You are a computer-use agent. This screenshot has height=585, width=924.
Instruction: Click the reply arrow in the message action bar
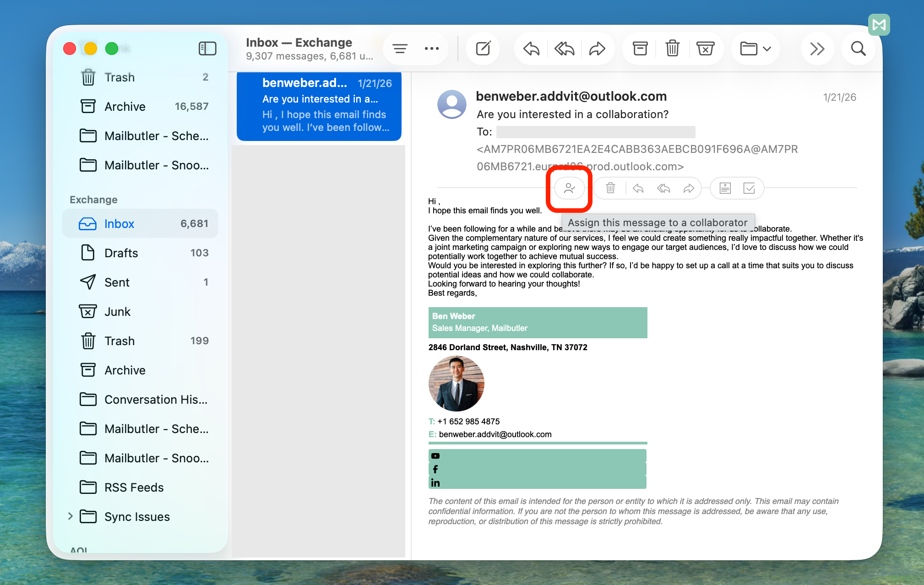pos(638,188)
